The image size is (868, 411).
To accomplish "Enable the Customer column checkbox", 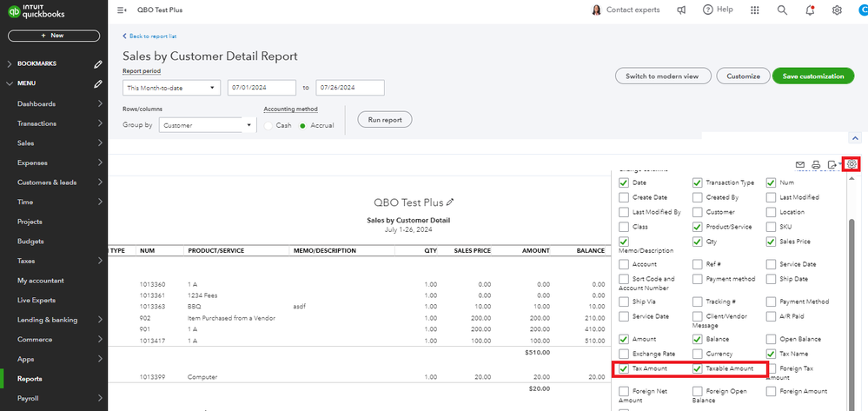I will (x=697, y=212).
